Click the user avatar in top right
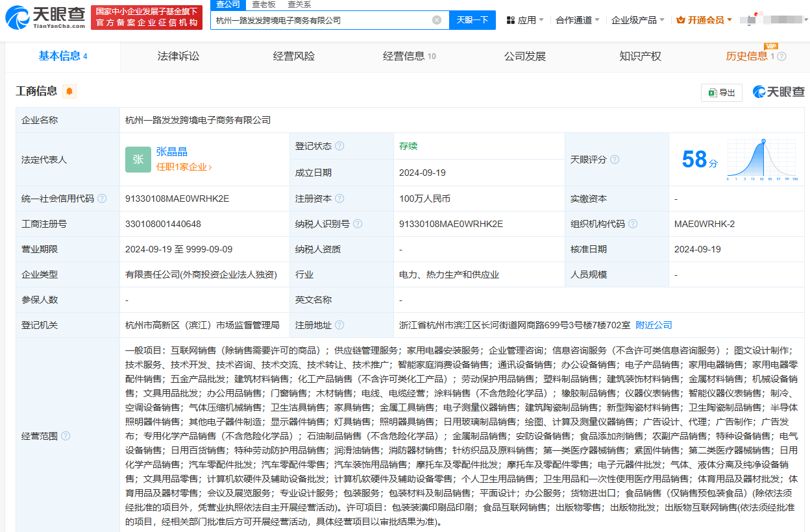This screenshot has height=532, width=810. 751,19
